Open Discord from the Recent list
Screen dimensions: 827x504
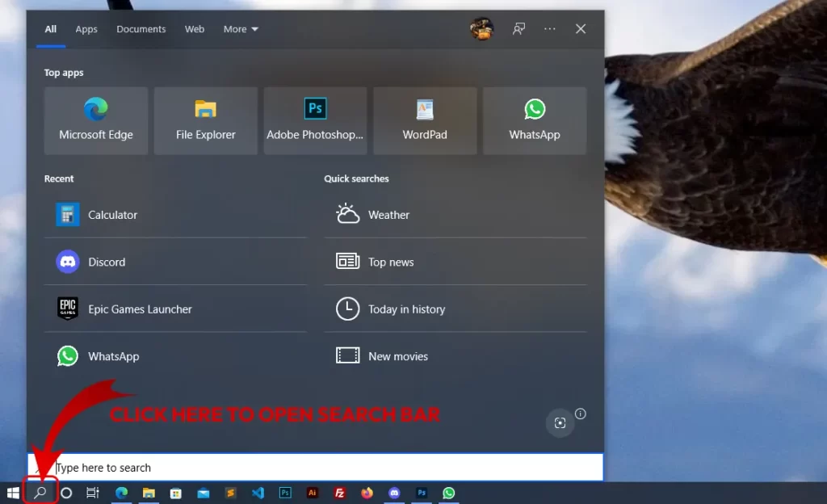[x=175, y=262]
